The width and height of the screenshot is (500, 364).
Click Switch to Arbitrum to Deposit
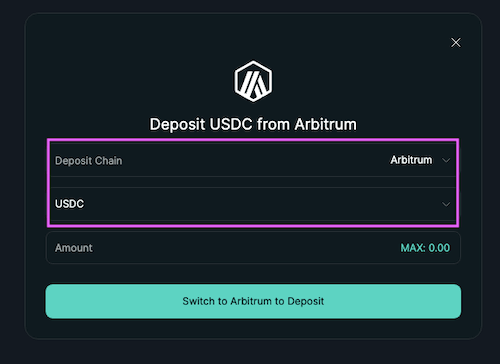point(253,301)
